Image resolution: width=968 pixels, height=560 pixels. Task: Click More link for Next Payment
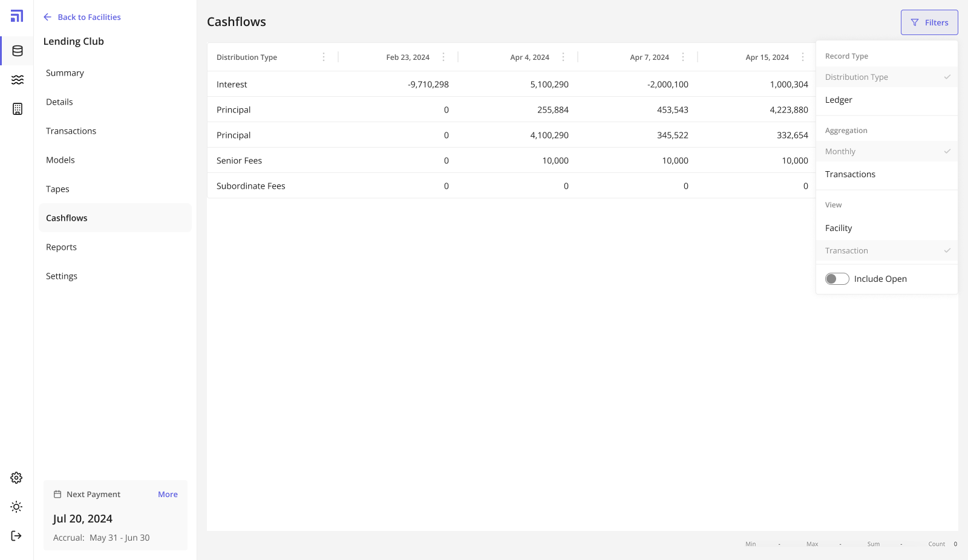[x=168, y=494]
